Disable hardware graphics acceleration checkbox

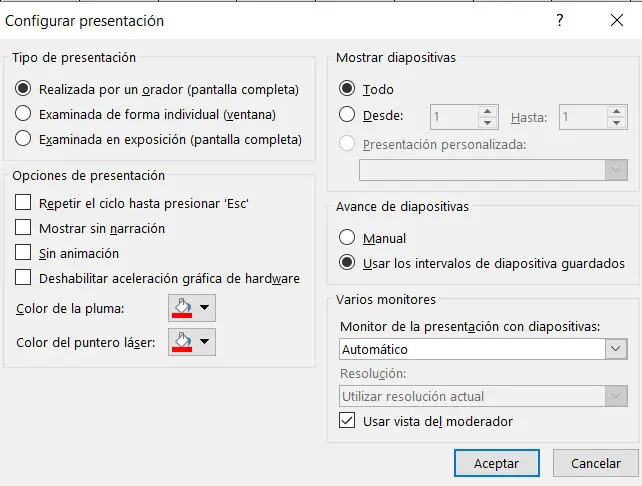[24, 278]
